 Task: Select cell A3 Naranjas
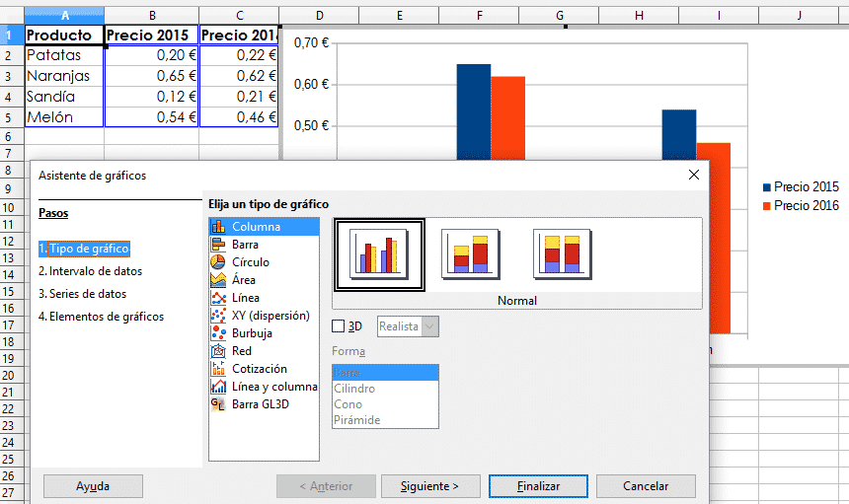[x=64, y=76]
